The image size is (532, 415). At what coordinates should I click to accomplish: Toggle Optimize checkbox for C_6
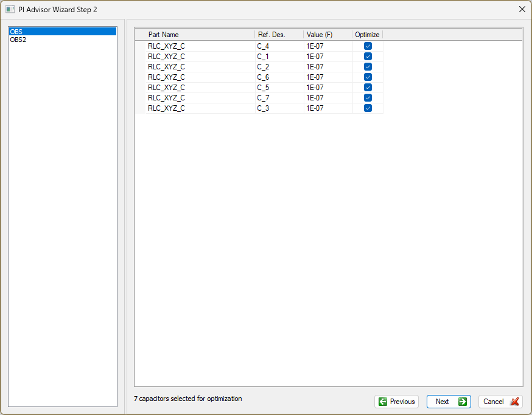tap(368, 77)
